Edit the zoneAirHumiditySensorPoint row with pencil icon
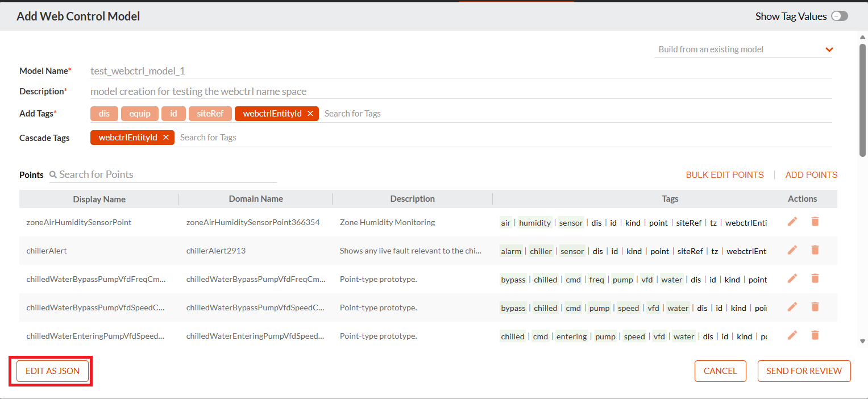The height and width of the screenshot is (399, 868). pos(792,222)
